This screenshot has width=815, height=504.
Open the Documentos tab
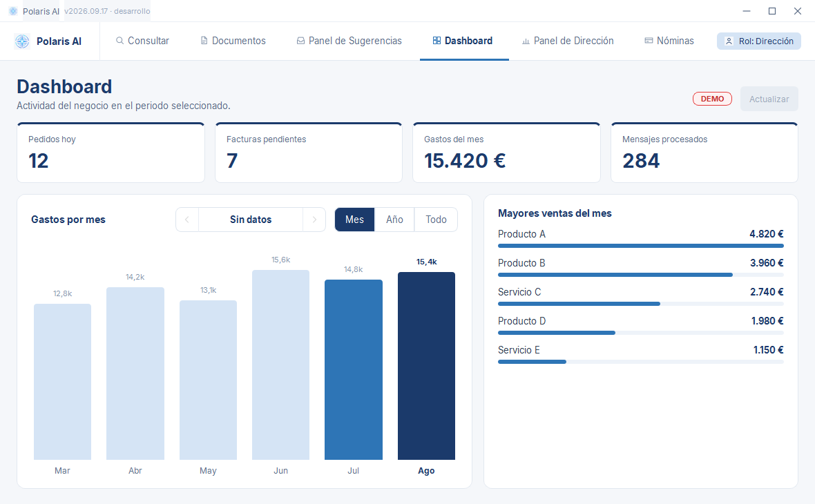coord(233,41)
